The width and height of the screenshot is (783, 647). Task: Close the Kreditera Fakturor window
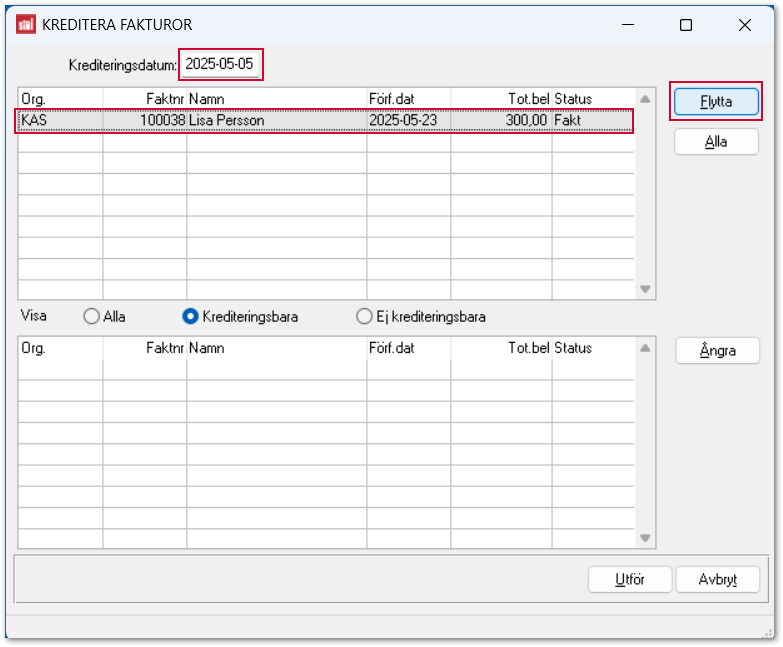(x=745, y=24)
